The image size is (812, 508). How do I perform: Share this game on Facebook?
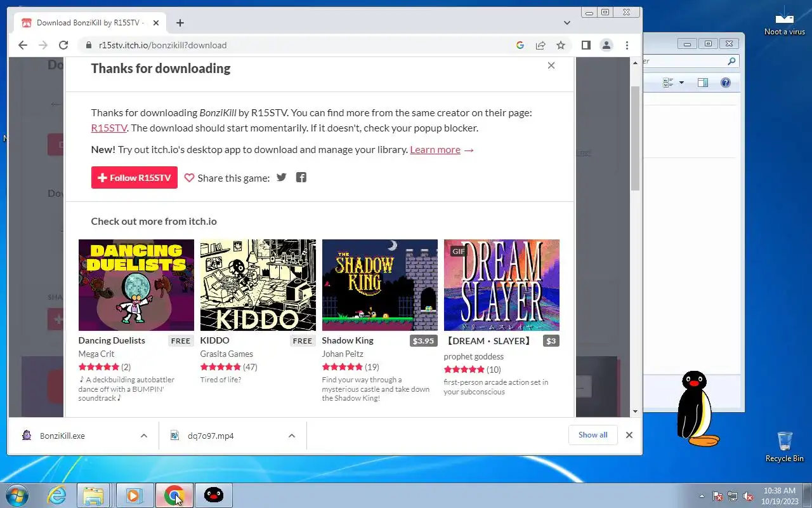coord(301,177)
